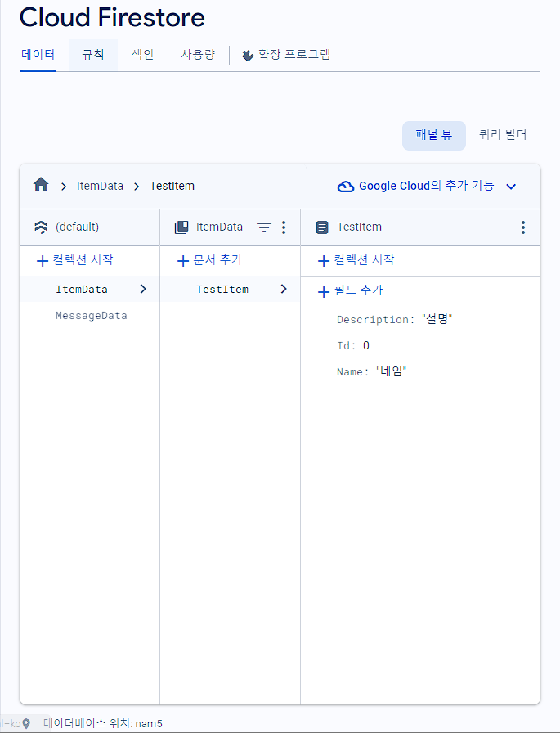The image size is (560, 733).
Task: Click the TestItem document icon in the panel header
Action: [x=322, y=227]
